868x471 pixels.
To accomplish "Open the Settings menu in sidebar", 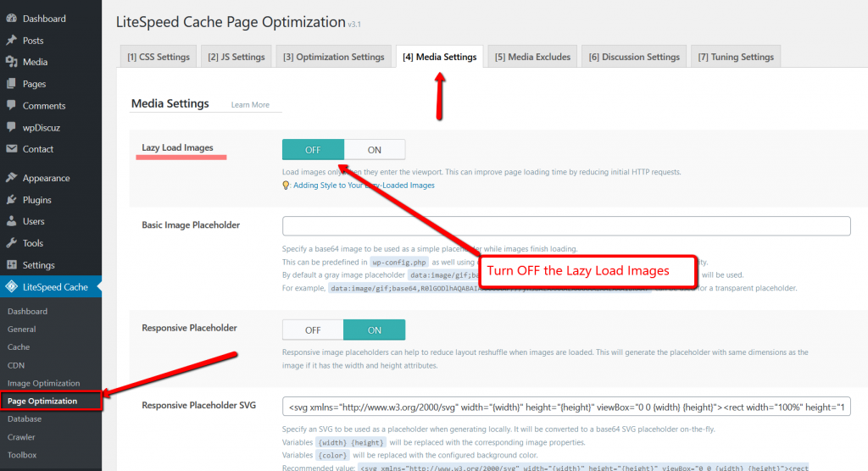I will 38,265.
